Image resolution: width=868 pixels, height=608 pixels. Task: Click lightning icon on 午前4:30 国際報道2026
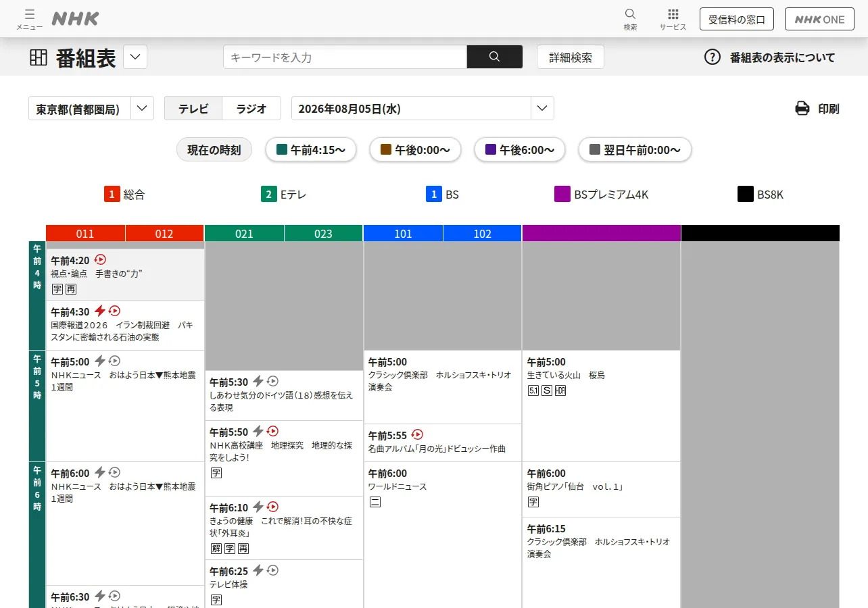(100, 311)
